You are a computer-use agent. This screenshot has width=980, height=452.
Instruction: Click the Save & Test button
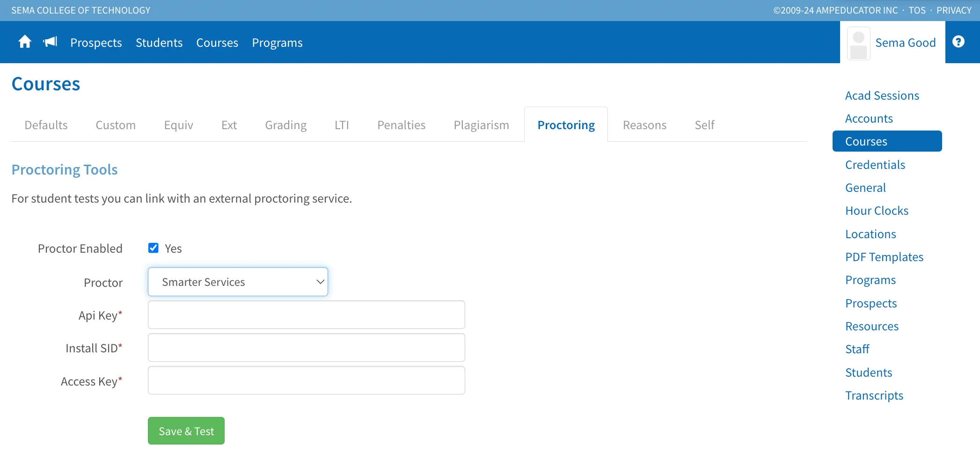coord(186,431)
